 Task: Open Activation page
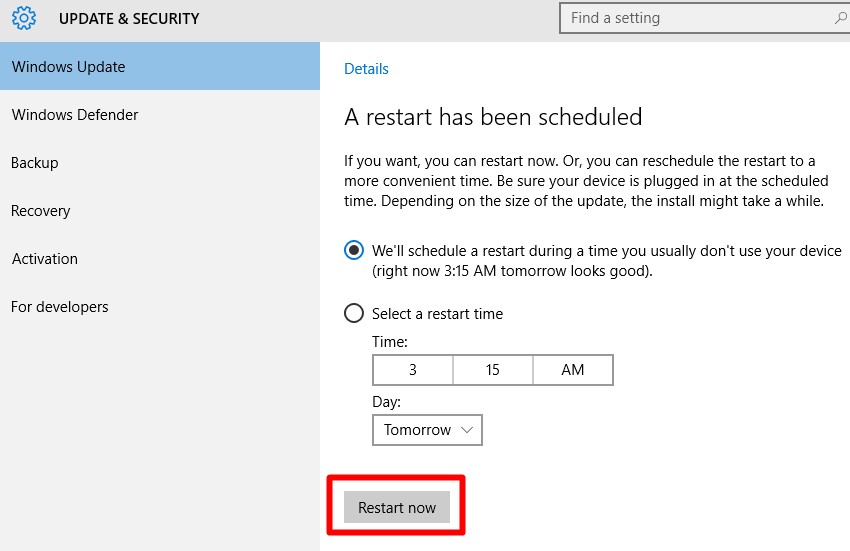[x=160, y=259]
